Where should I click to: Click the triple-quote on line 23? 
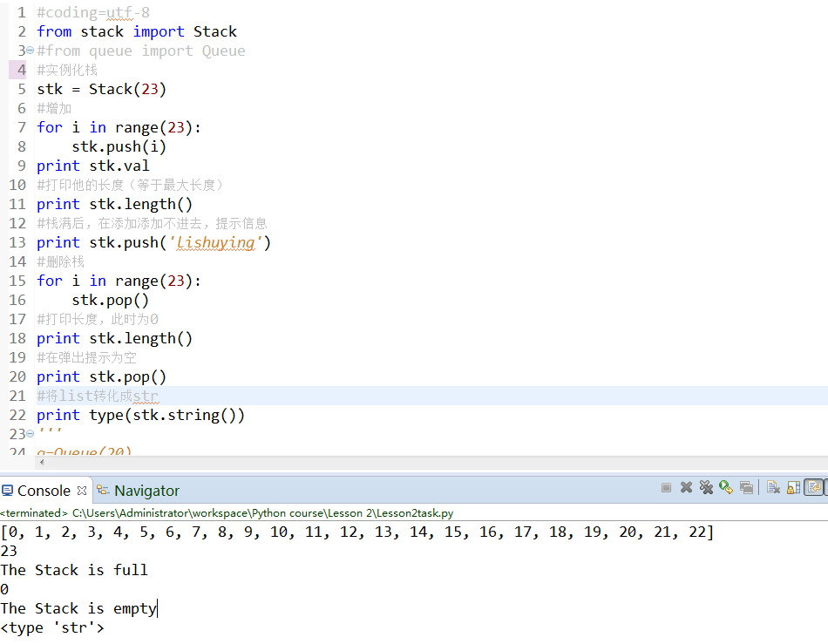tap(50, 431)
